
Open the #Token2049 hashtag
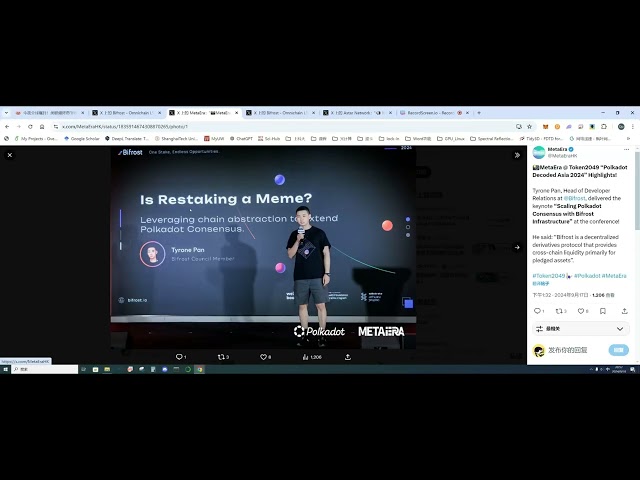click(549, 276)
